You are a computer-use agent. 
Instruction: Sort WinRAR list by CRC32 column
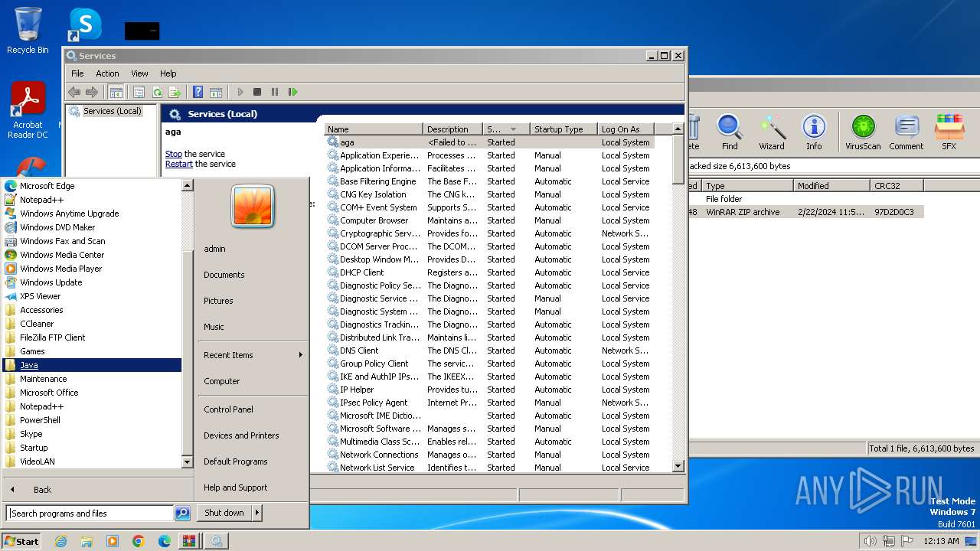[x=897, y=186]
